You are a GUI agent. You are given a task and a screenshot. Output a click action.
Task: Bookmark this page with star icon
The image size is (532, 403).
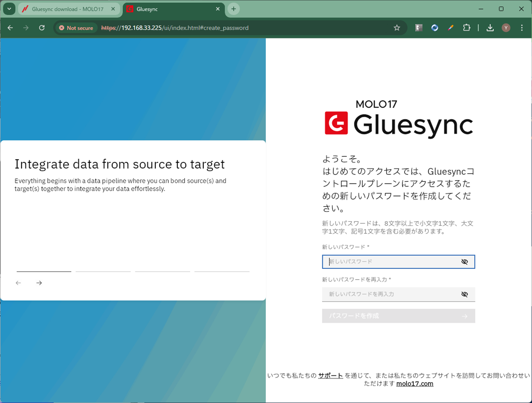click(x=397, y=28)
